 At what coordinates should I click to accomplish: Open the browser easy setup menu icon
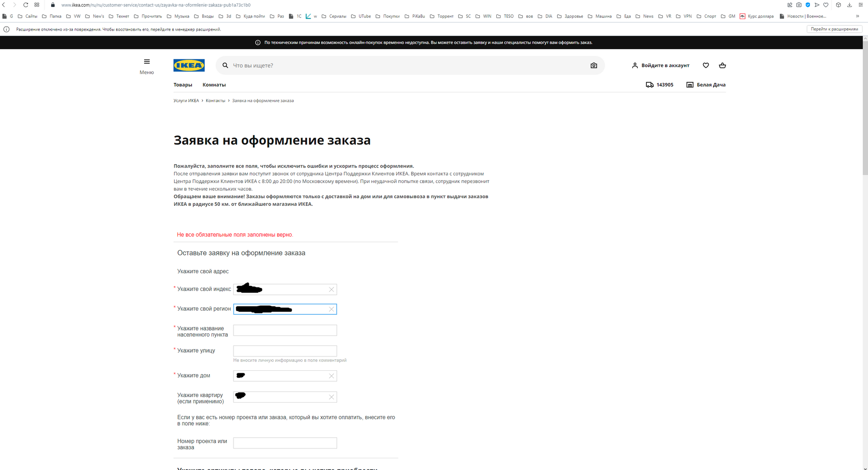[x=861, y=5]
